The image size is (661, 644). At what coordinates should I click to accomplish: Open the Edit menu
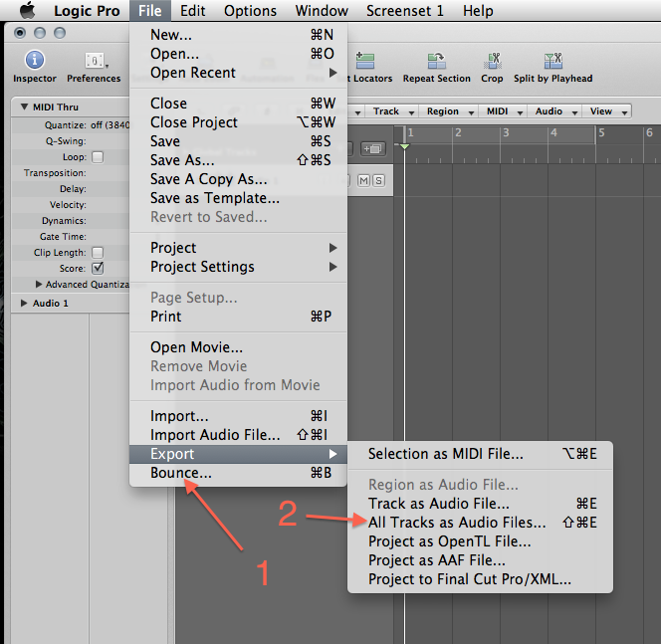click(193, 11)
